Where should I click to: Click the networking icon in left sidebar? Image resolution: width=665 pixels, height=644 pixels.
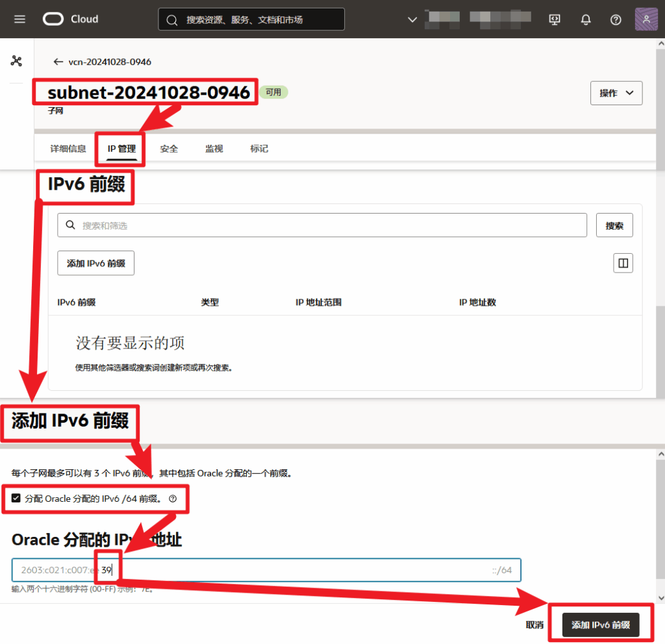click(16, 60)
